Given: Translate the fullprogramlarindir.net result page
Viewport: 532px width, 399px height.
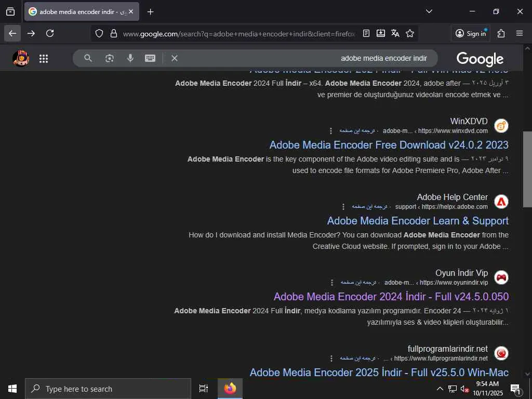Looking at the screenshot, I should tap(357, 358).
